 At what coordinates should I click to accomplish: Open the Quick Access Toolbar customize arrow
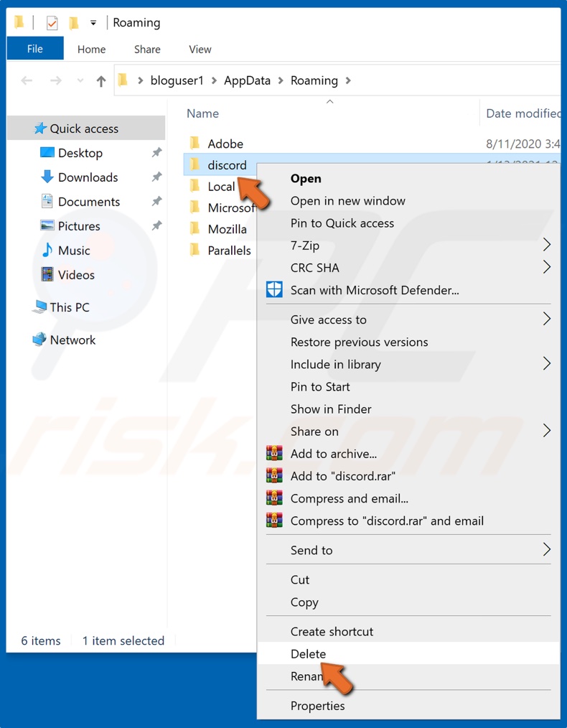pos(93,23)
